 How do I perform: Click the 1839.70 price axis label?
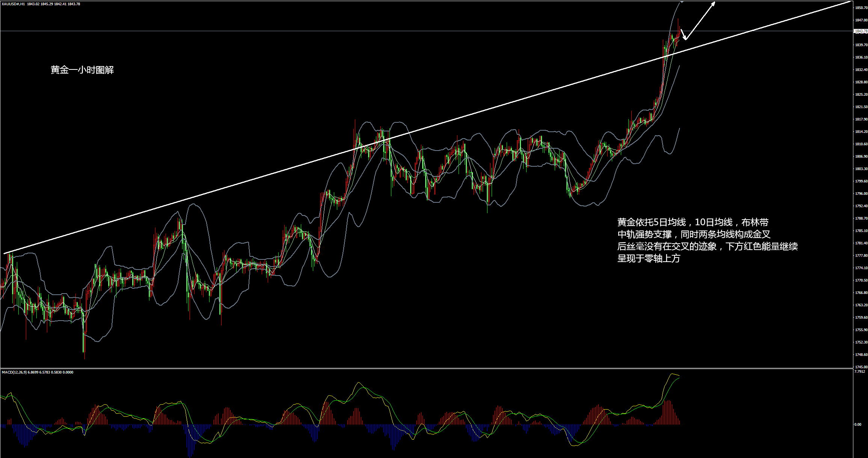tap(861, 45)
